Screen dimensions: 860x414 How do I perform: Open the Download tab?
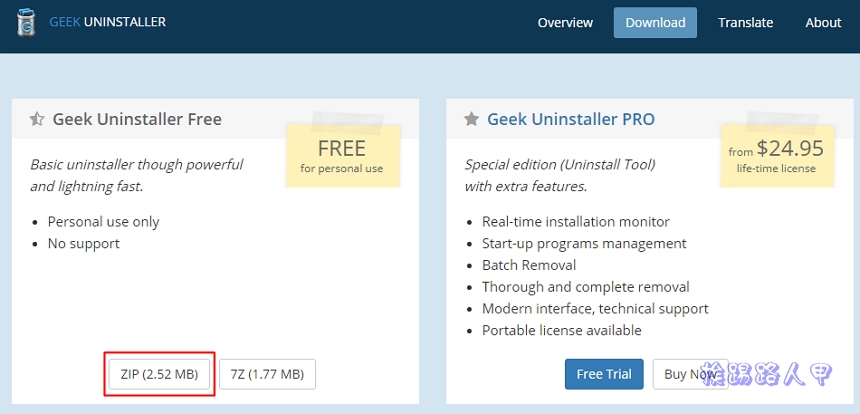click(655, 22)
